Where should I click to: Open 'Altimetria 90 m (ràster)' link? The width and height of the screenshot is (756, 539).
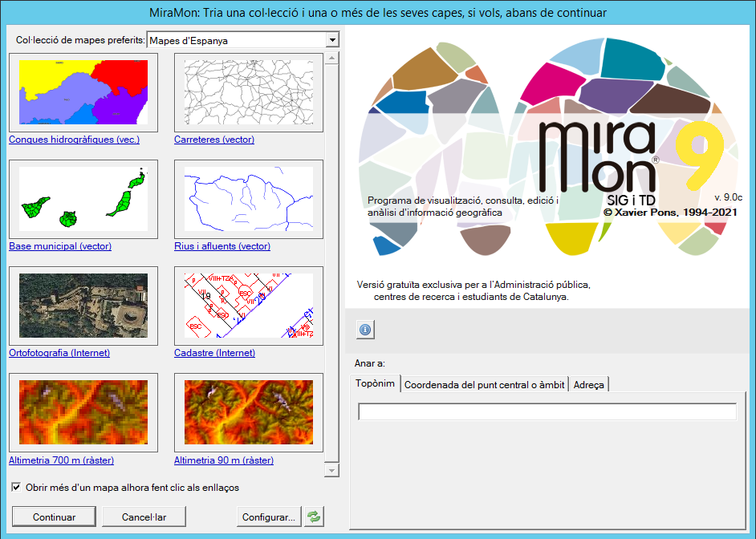point(224,460)
